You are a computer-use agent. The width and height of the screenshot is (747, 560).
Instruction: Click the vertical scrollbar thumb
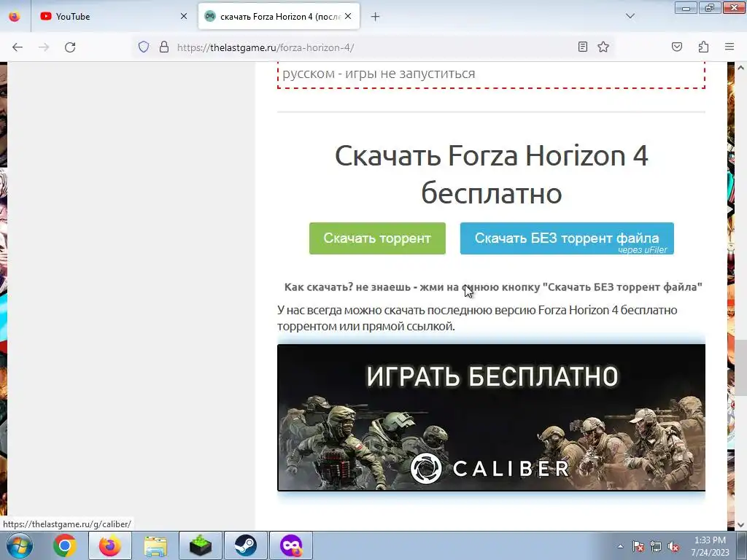tap(741, 367)
